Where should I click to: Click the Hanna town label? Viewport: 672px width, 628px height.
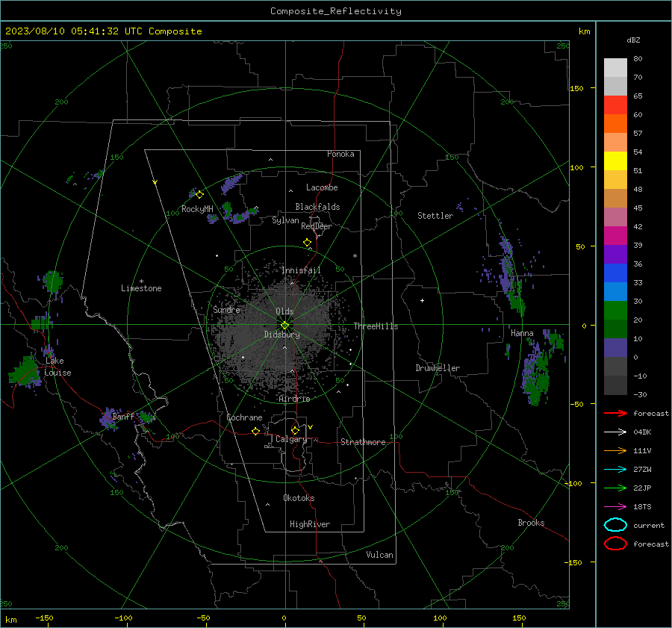(x=522, y=334)
